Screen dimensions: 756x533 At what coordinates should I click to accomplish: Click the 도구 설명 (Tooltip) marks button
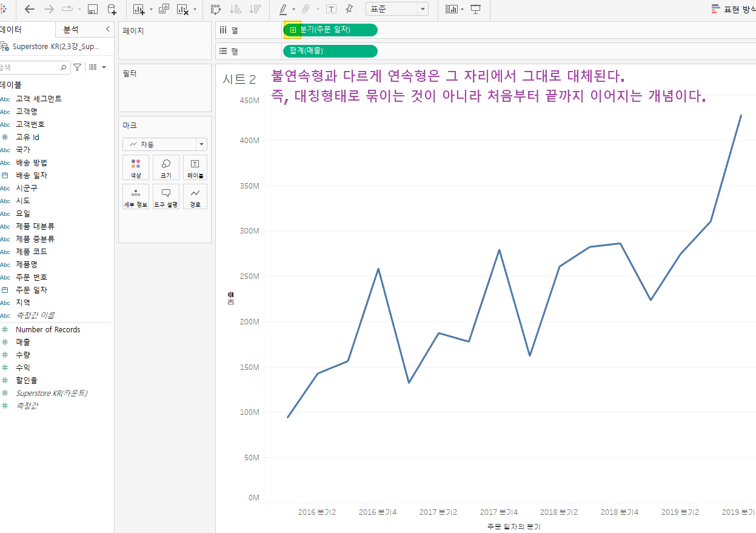[166, 196]
